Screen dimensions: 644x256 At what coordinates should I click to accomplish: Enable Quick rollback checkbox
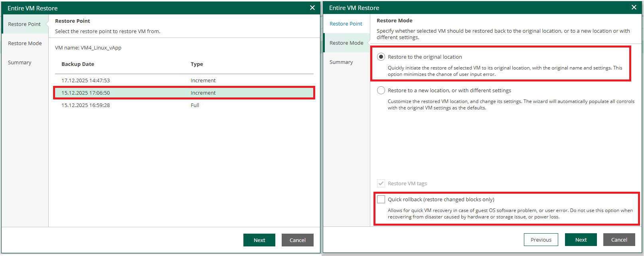[381, 199]
